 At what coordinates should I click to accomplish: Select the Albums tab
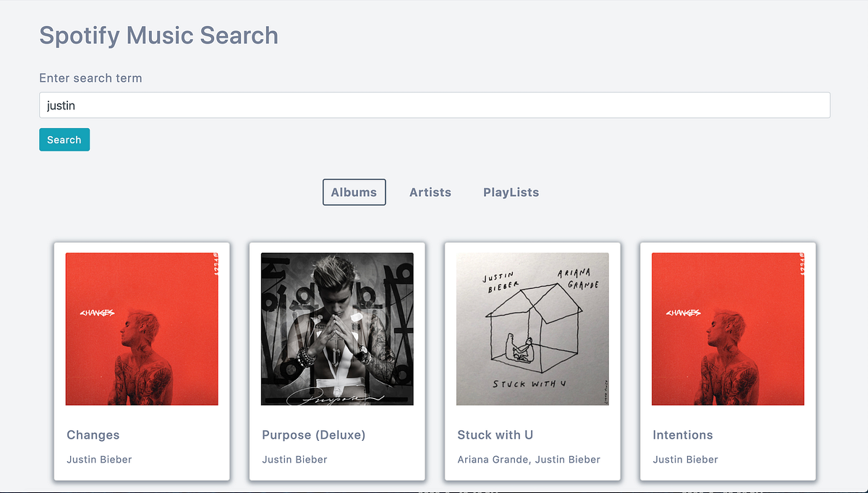click(x=354, y=192)
